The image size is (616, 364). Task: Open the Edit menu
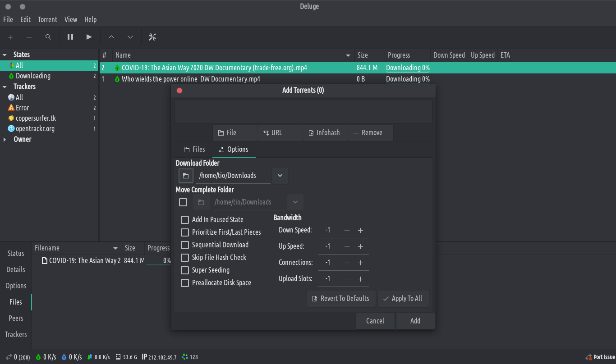pyautogui.click(x=26, y=19)
